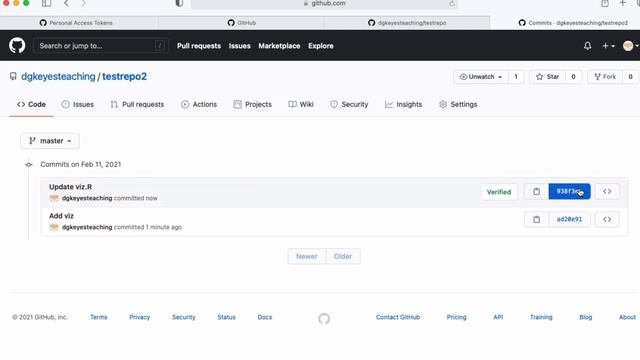Click the watchers count 1
Viewport: 640px width, 360px height.
pyautogui.click(x=516, y=77)
